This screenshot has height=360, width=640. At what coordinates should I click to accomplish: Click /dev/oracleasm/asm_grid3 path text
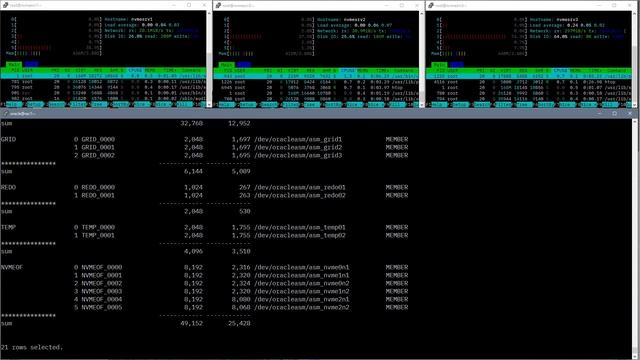click(x=298, y=156)
